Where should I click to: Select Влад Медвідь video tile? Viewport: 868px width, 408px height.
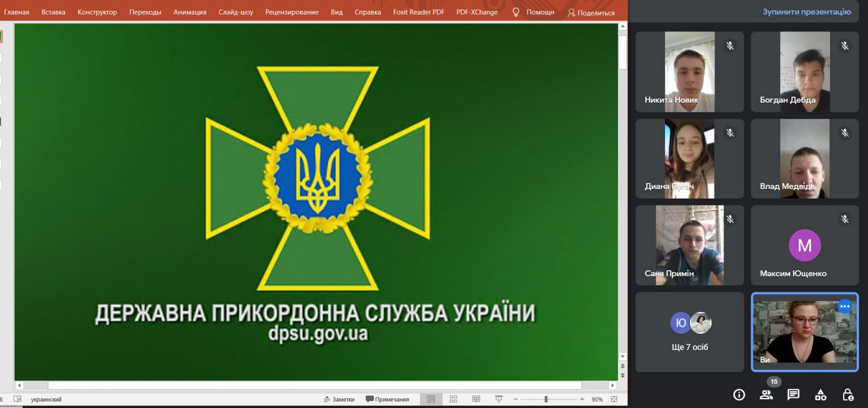pyautogui.click(x=805, y=158)
